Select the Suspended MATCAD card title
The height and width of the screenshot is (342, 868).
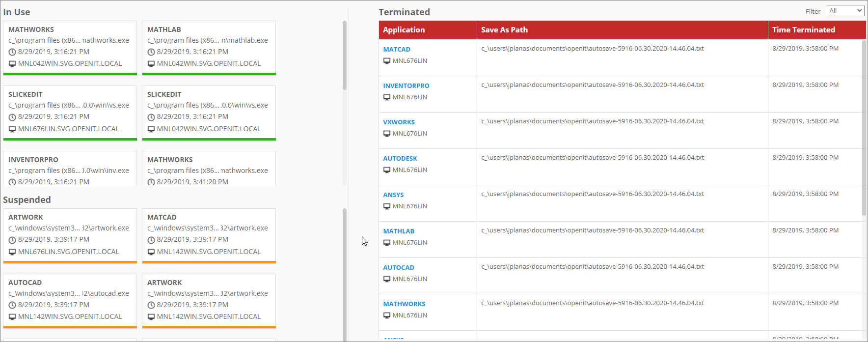click(162, 217)
